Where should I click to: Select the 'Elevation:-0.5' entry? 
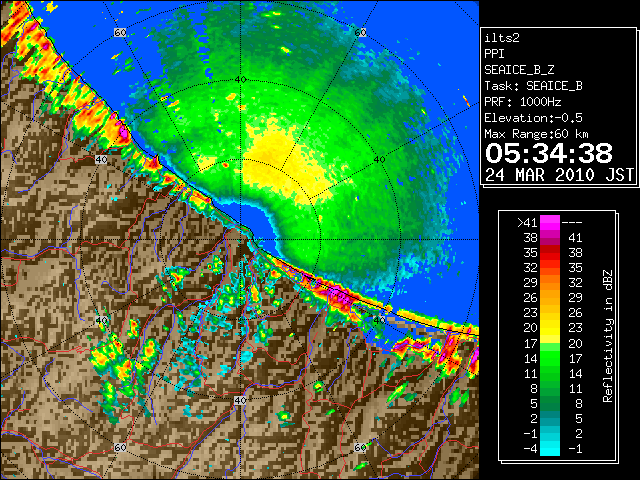pyautogui.click(x=533, y=118)
